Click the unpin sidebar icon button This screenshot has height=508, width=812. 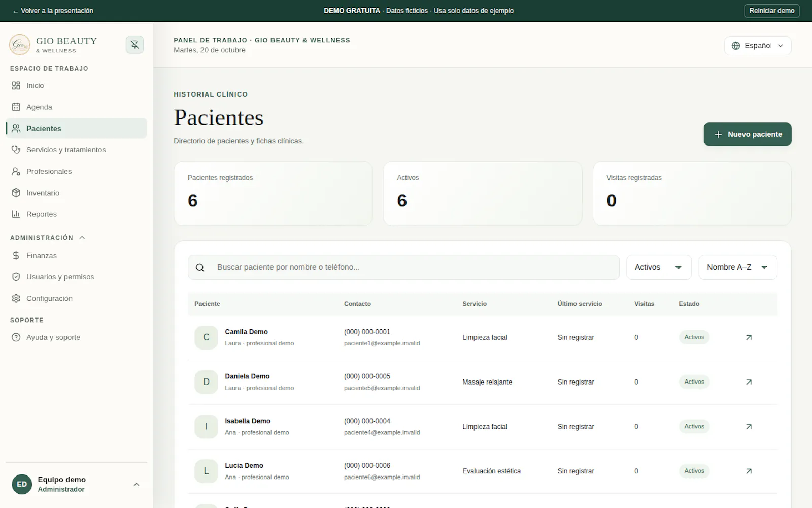134,45
